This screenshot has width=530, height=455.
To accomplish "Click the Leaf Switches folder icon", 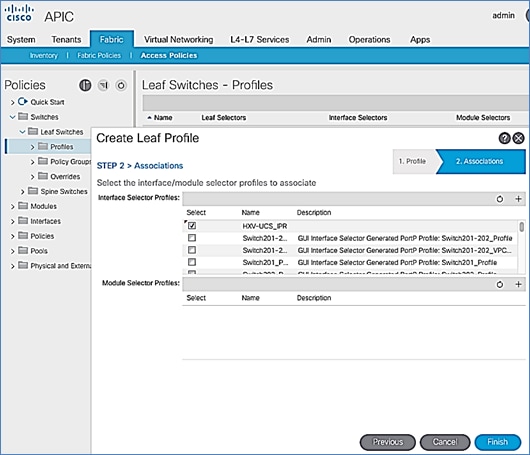I will click(x=33, y=131).
